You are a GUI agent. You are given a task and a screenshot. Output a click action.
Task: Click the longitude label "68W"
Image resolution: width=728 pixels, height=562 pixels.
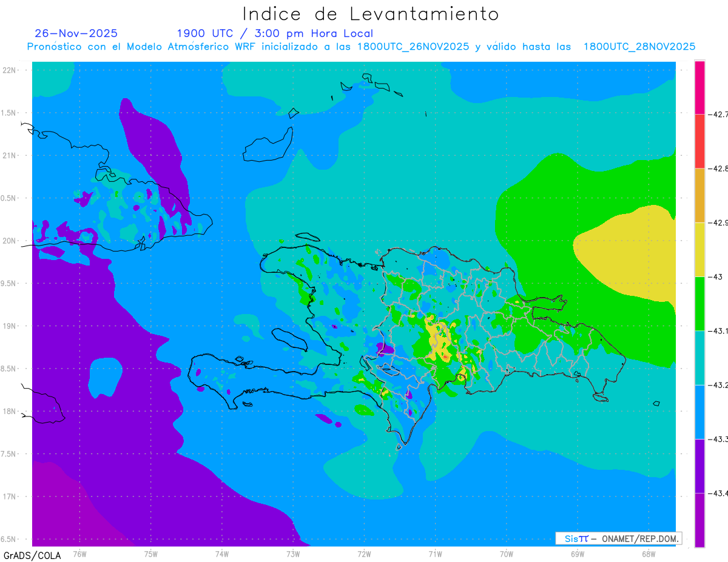(x=648, y=554)
